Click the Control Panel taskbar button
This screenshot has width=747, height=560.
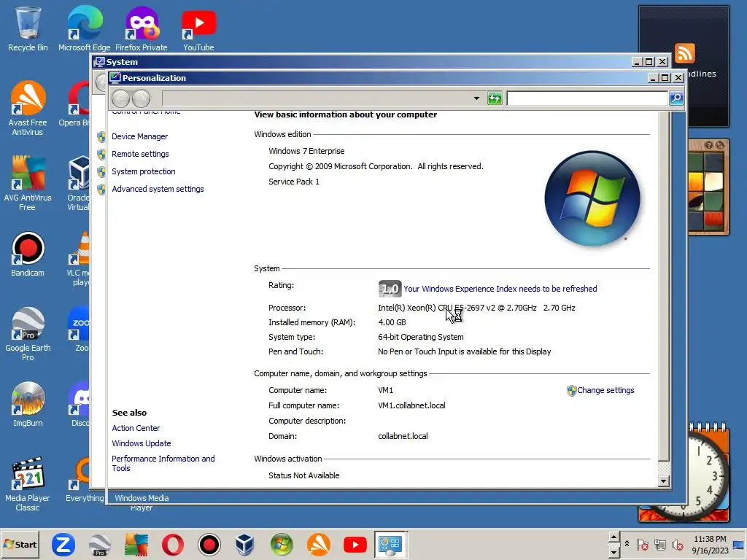pos(391,544)
